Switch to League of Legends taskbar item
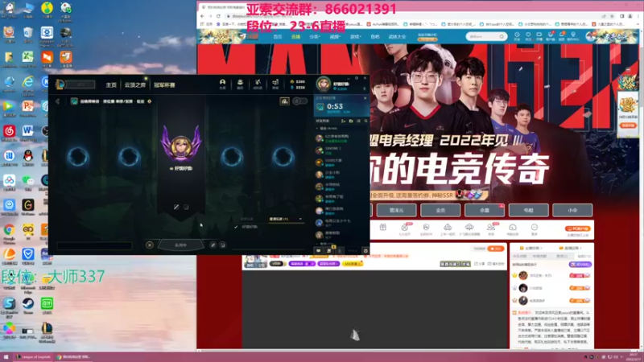 (x=33, y=357)
